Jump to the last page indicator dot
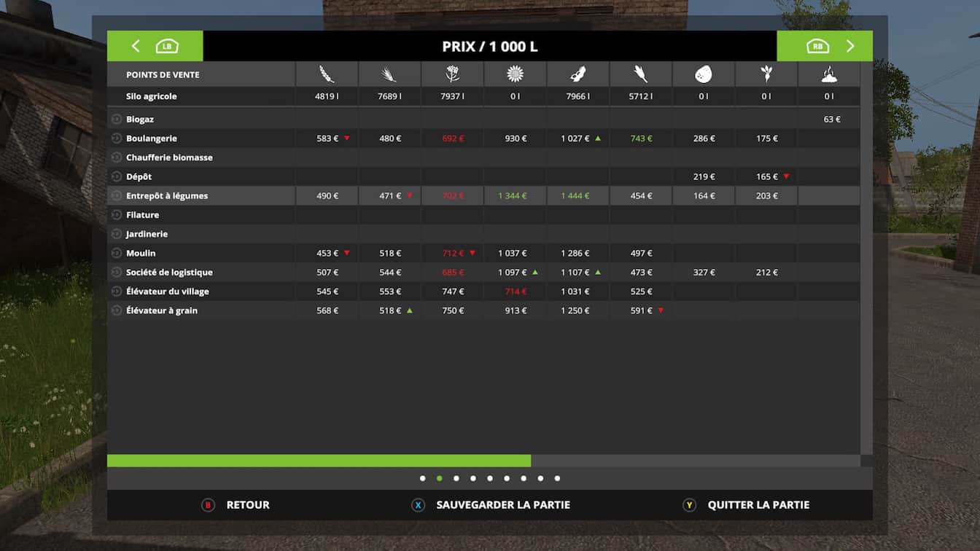The image size is (980, 551). 557,479
